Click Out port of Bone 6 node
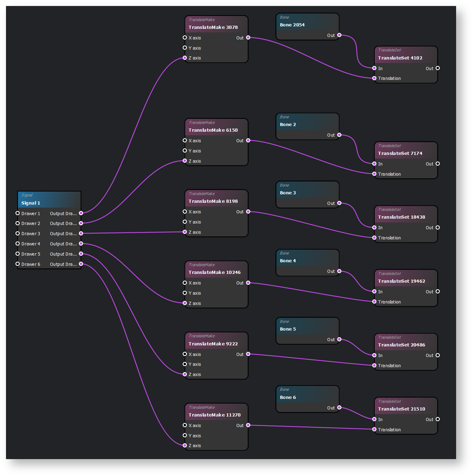Viewport: 473px width, 476px height. coord(339,408)
